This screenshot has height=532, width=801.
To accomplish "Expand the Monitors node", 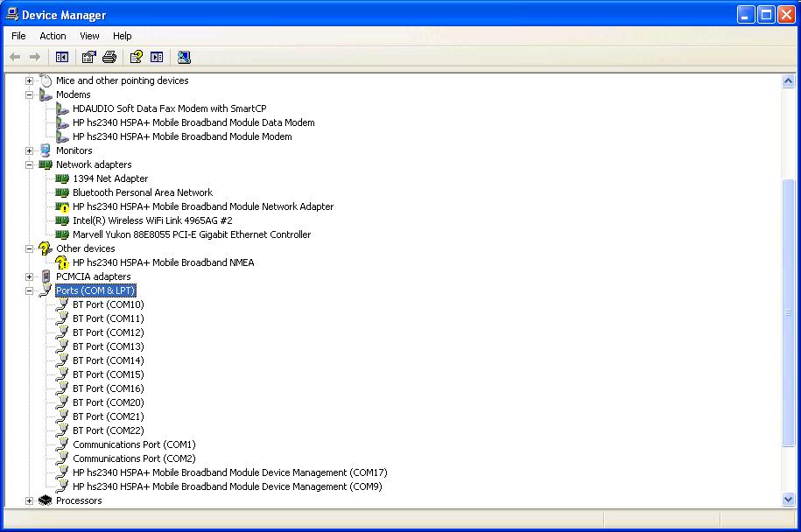I will pos(29,151).
